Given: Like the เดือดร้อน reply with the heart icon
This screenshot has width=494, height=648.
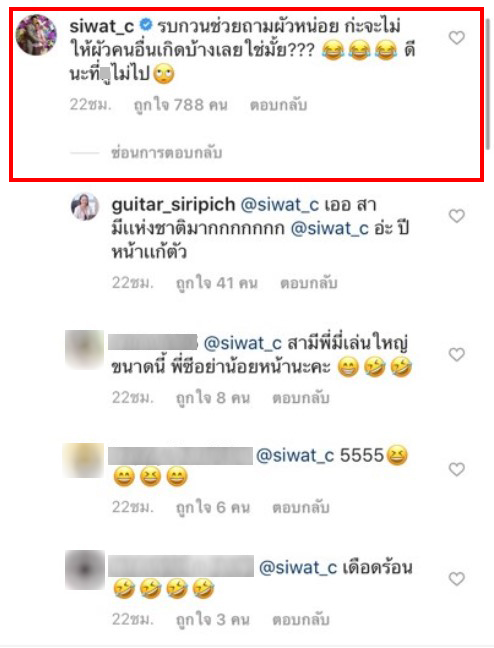Looking at the screenshot, I should [456, 579].
